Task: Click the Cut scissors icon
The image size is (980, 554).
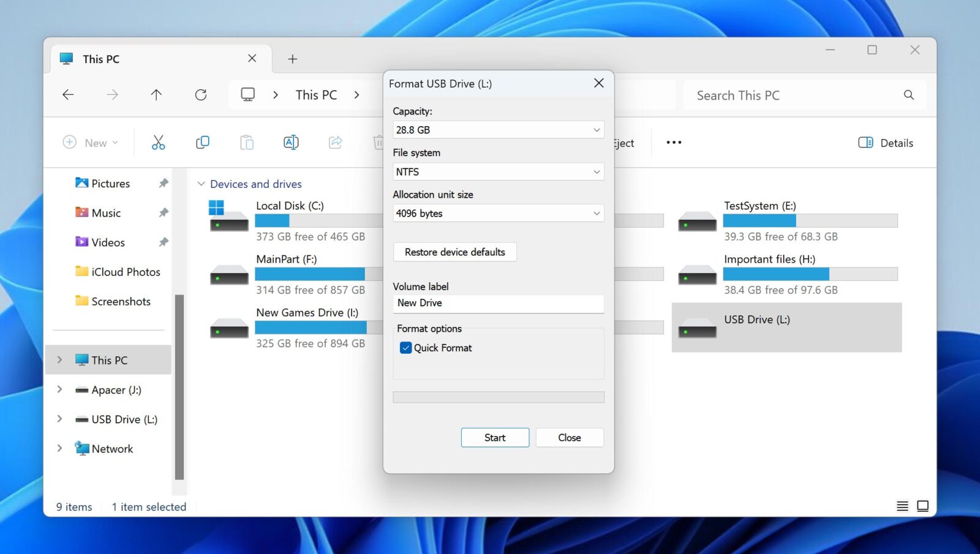Action: click(158, 143)
